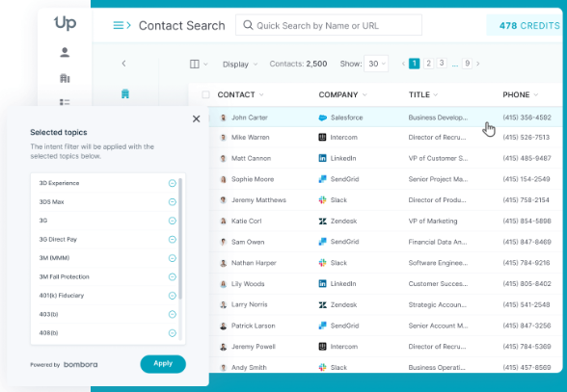Viewport: 567px width, 392px height.
Task: Remove 3M Fall Protection topic
Action: pos(172,277)
